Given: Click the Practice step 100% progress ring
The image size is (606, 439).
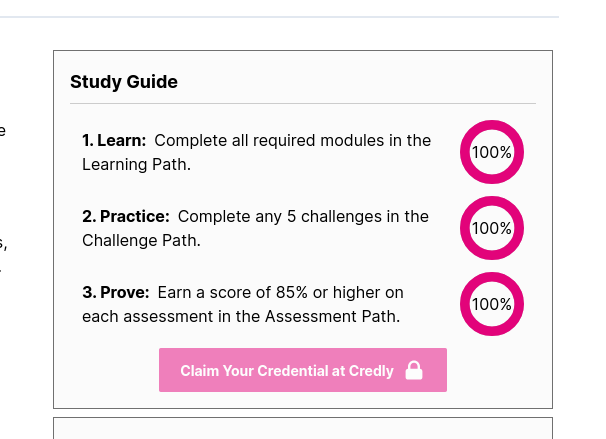Looking at the screenshot, I should pos(491,228).
